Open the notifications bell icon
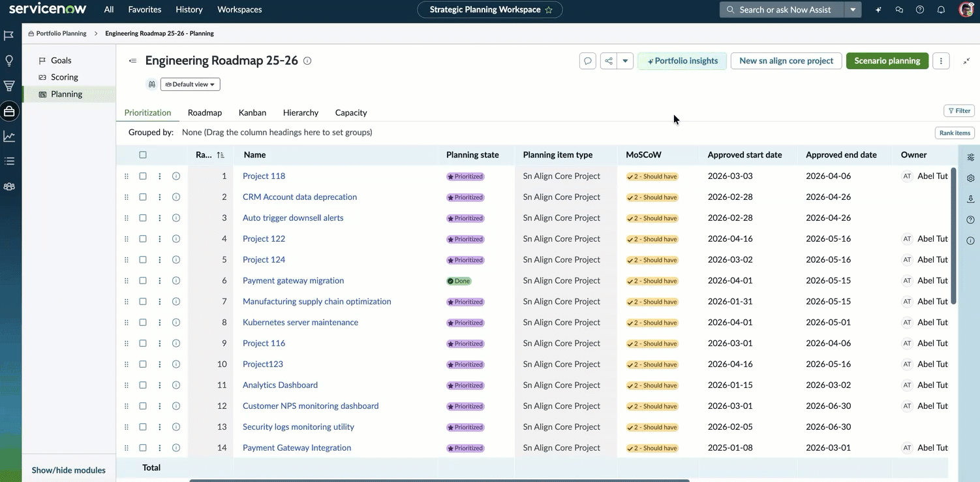980x482 pixels. point(941,10)
